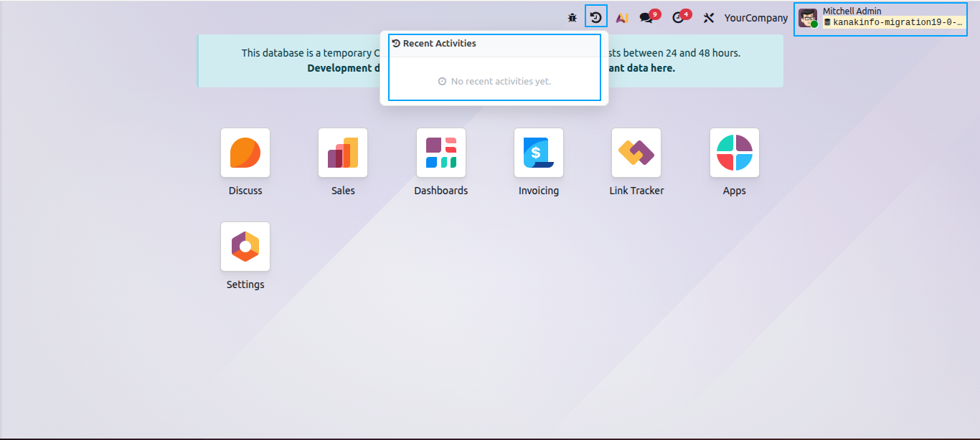Click Mitchell Admin's avatar picture
980x440 pixels.
(x=808, y=18)
